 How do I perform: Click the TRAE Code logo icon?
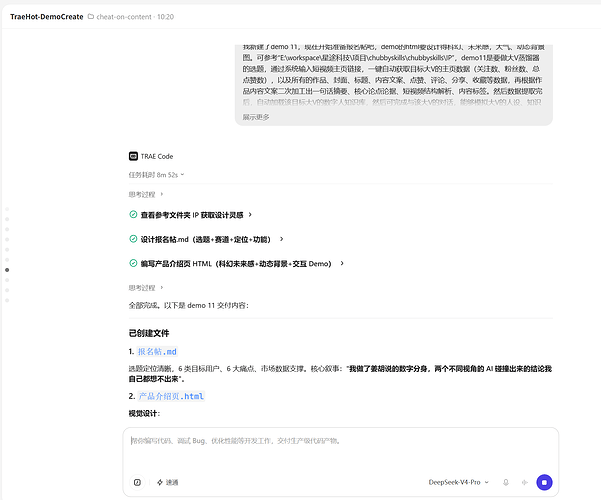click(133, 156)
